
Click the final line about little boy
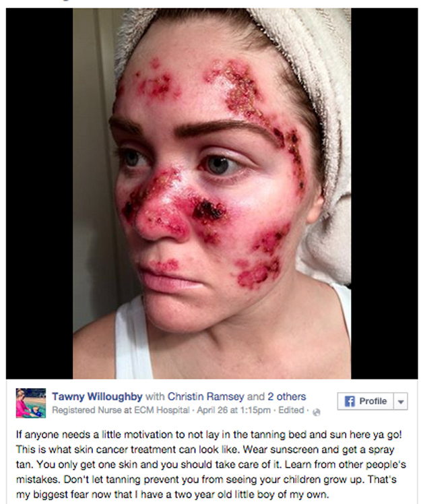click(172, 494)
